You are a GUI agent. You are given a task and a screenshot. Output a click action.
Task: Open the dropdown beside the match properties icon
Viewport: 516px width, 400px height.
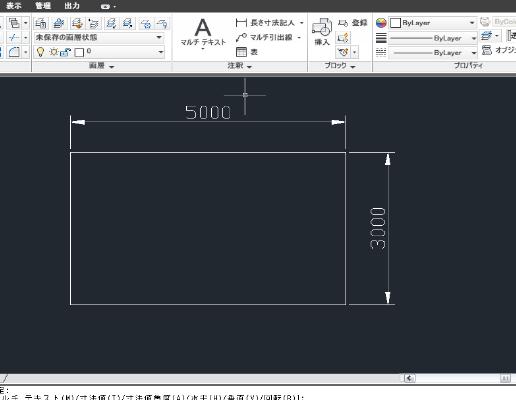[x=497, y=36]
